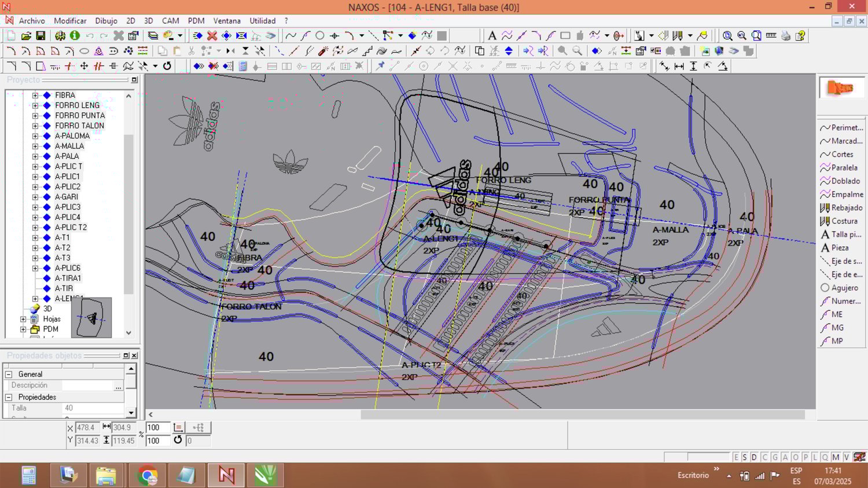The width and height of the screenshot is (868, 488).
Task: Open the color palette icon
Action: tap(168, 36)
